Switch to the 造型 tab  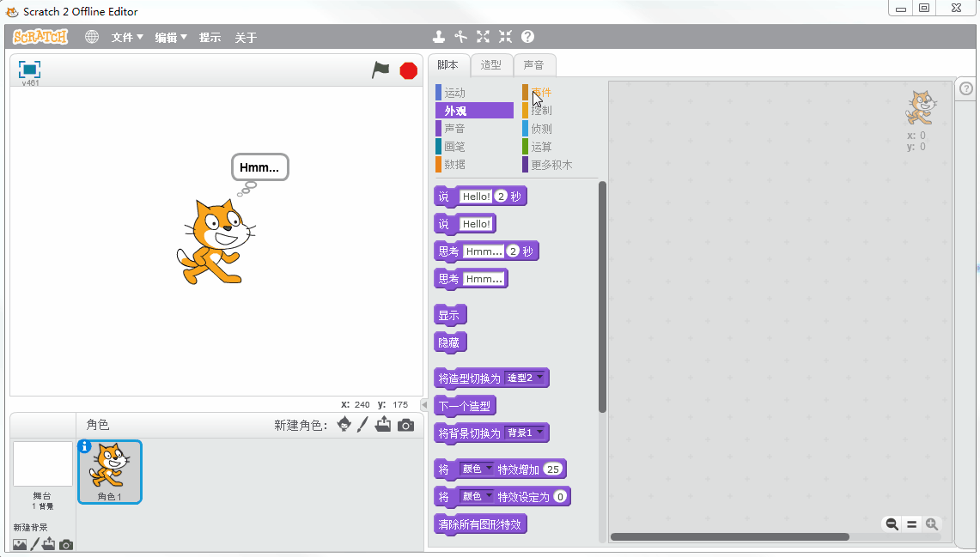[x=491, y=65]
